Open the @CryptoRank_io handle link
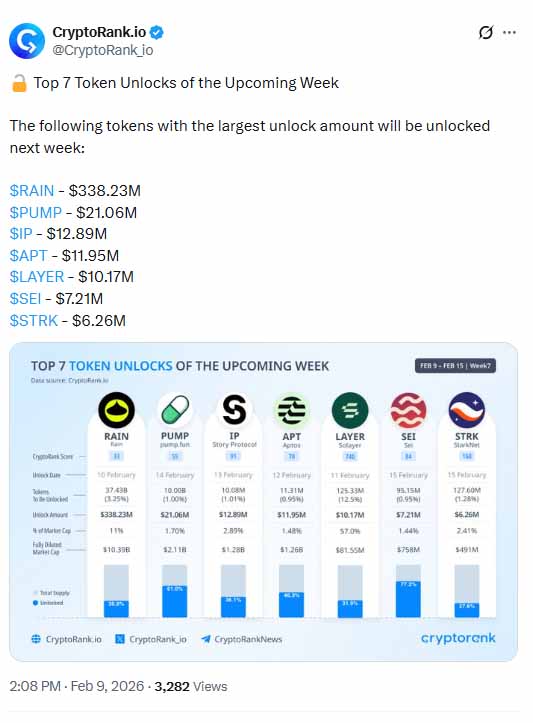Image resolution: width=533 pixels, height=723 pixels. pyautogui.click(x=102, y=50)
